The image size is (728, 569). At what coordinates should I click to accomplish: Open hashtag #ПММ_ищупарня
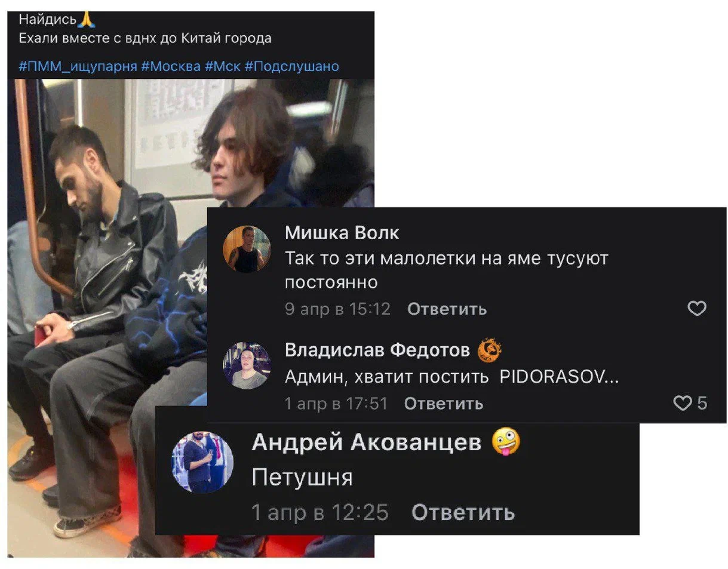(78, 66)
